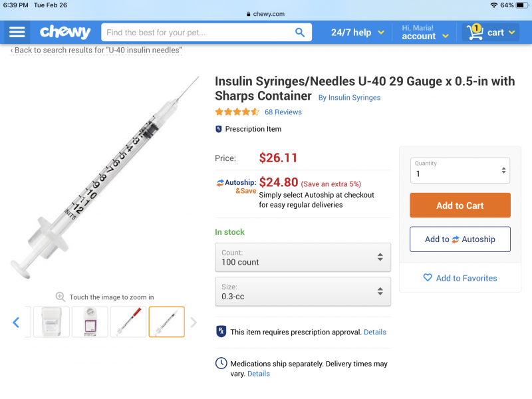The image size is (532, 399).
Task: Click the Chewy logo
Action: click(65, 32)
